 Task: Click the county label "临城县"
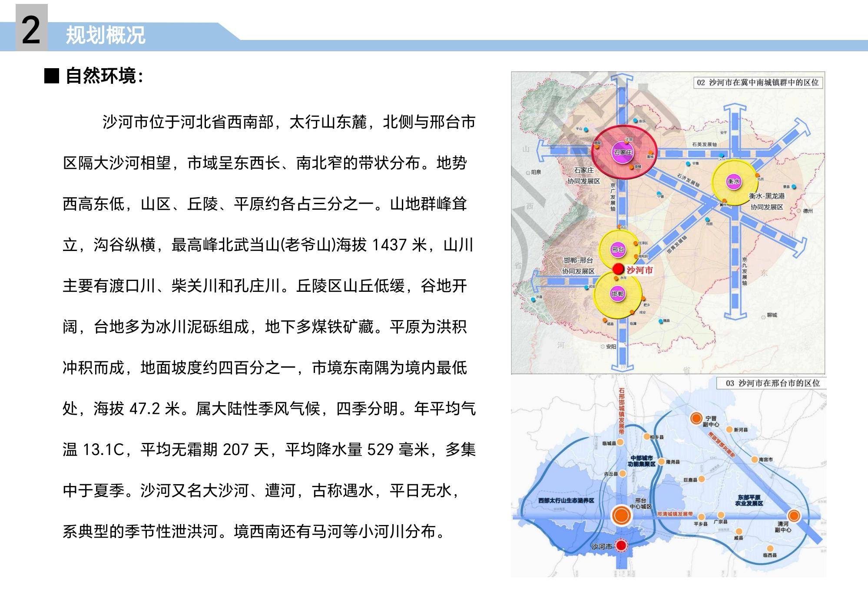pos(609,443)
